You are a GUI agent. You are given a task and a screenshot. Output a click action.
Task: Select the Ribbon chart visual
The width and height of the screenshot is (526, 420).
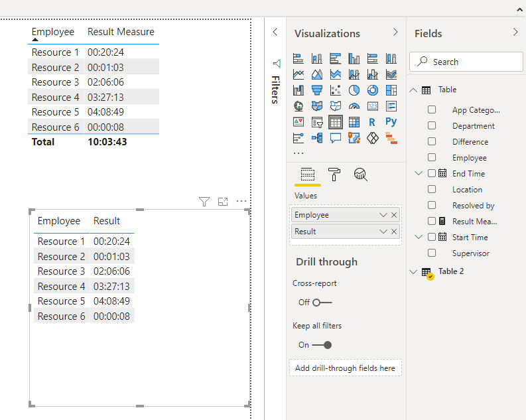[391, 74]
